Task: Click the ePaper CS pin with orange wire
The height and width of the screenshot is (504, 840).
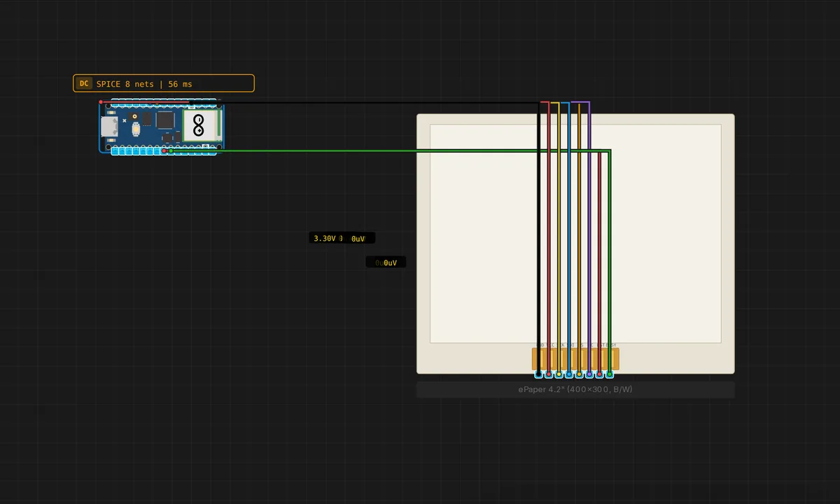Action: [579, 374]
